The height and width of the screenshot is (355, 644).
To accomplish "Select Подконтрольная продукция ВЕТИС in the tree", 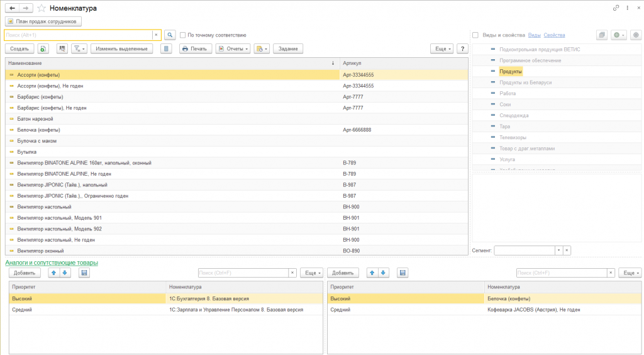I will (540, 49).
